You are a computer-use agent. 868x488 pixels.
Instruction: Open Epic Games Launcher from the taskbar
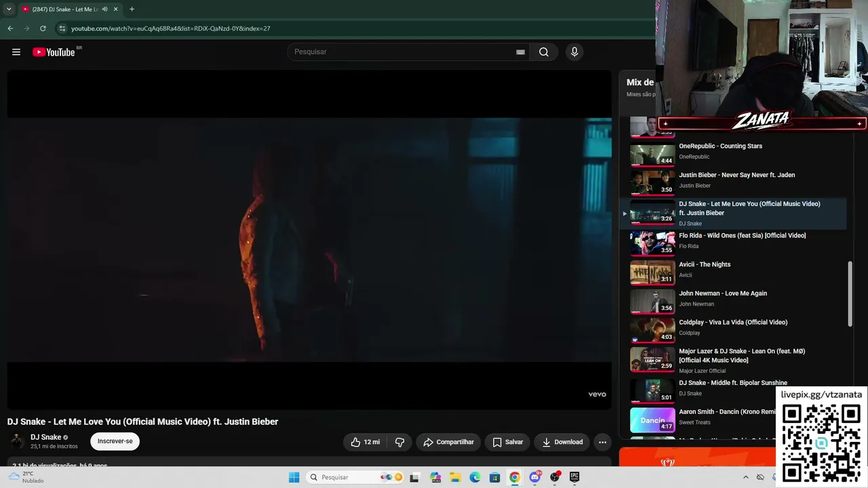[x=574, y=477]
